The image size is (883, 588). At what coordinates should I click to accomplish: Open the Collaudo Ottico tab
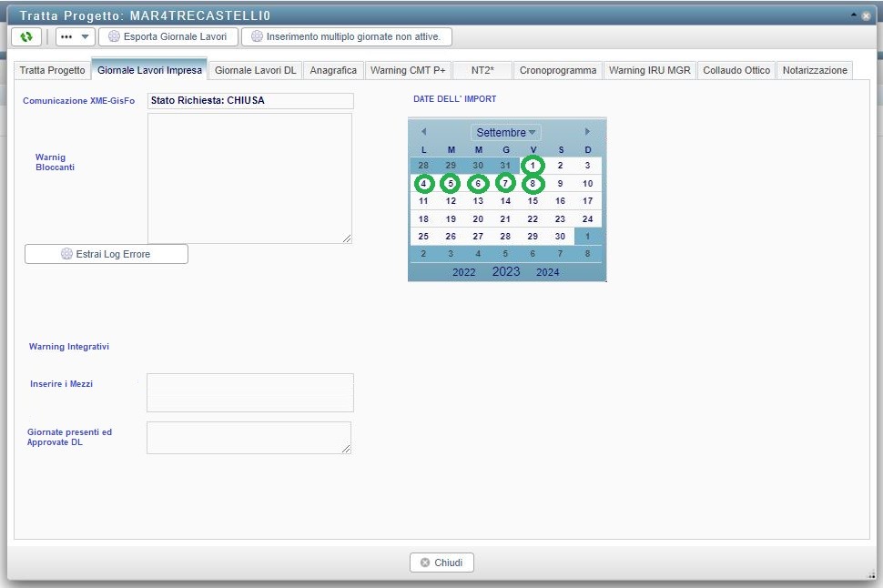click(736, 70)
